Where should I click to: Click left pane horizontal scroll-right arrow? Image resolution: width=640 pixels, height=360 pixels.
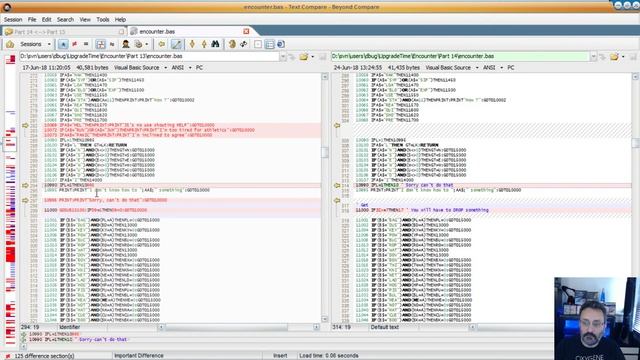[316, 327]
